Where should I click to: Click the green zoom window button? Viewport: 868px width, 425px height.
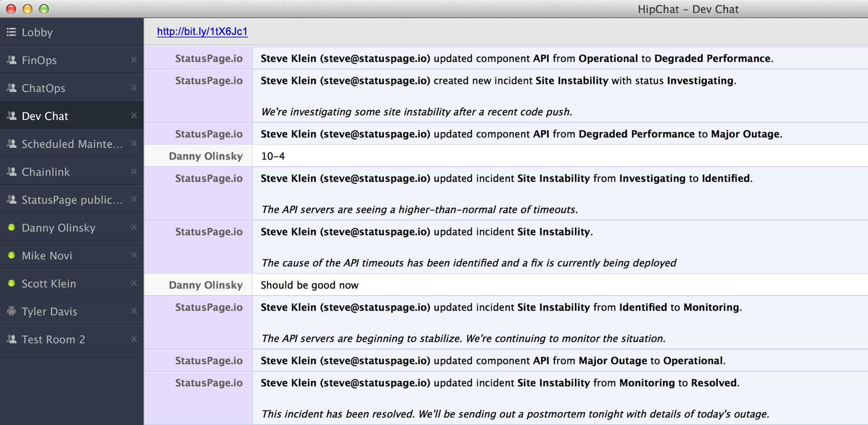[44, 9]
